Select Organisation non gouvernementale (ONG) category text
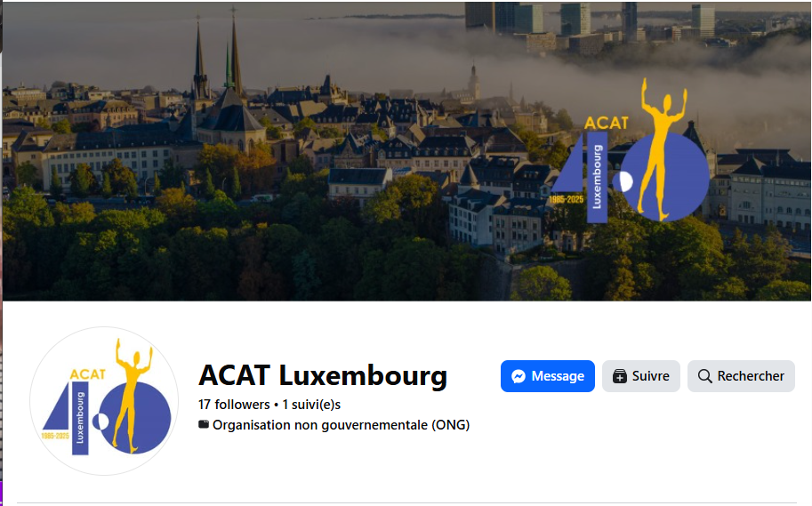This screenshot has height=506, width=812. click(x=342, y=425)
